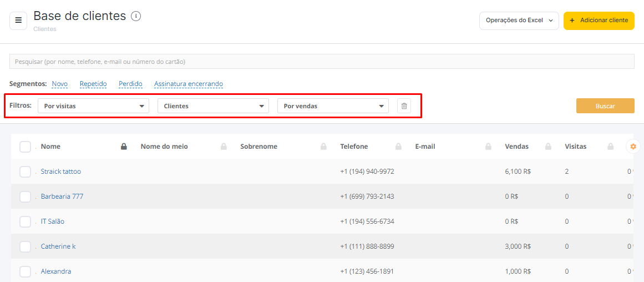This screenshot has width=644, height=282.
Task: Toggle the select-all checkbox in the header
Action: 26,147
